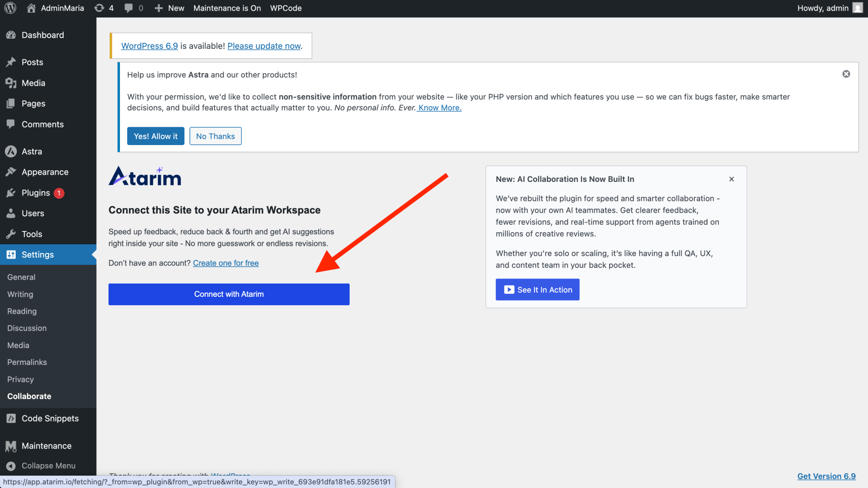Open the Maintenance sidebar icon
The height and width of the screenshot is (488, 868).
coord(11,446)
